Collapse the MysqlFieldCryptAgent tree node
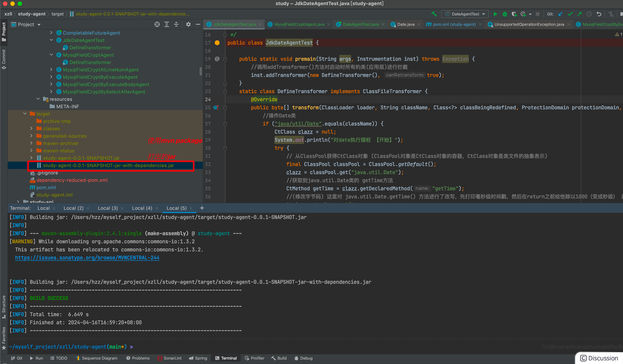 point(51,55)
